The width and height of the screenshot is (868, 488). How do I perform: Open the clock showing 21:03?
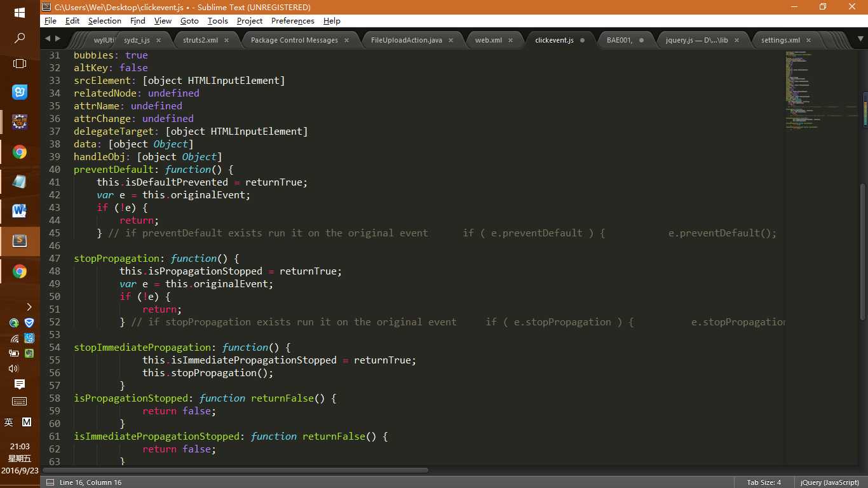pos(20,447)
